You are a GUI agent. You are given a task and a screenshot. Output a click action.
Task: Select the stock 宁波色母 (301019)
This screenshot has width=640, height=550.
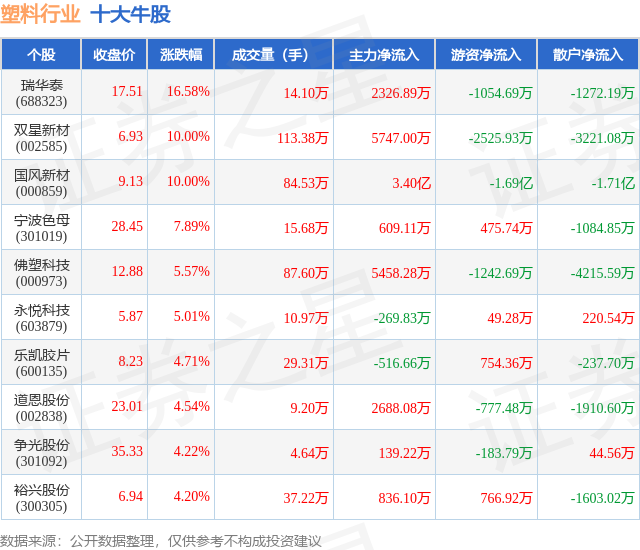(x=41, y=228)
